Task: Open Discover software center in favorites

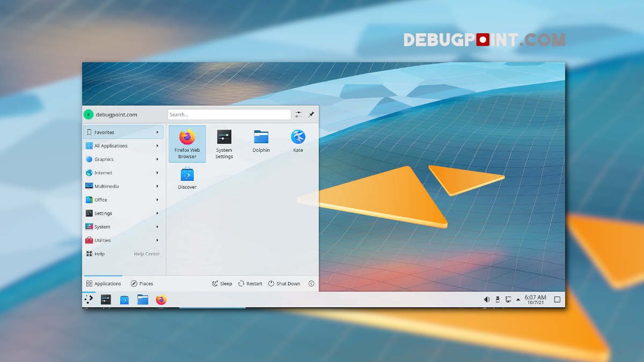Action: 187,178
